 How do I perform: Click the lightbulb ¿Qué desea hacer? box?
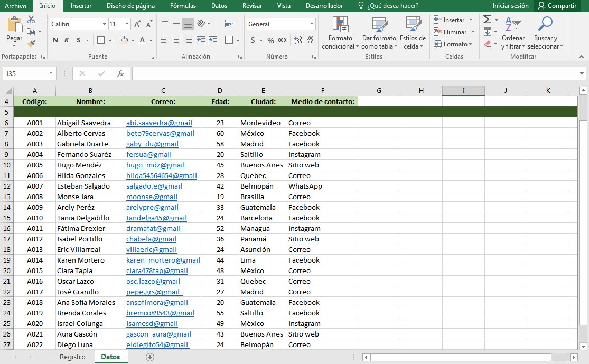[x=388, y=6]
